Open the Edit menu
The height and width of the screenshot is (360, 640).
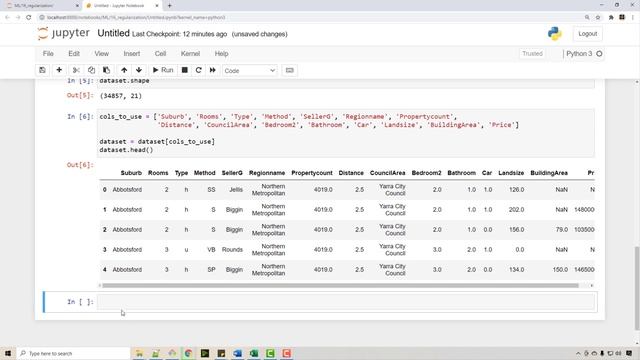click(74, 53)
